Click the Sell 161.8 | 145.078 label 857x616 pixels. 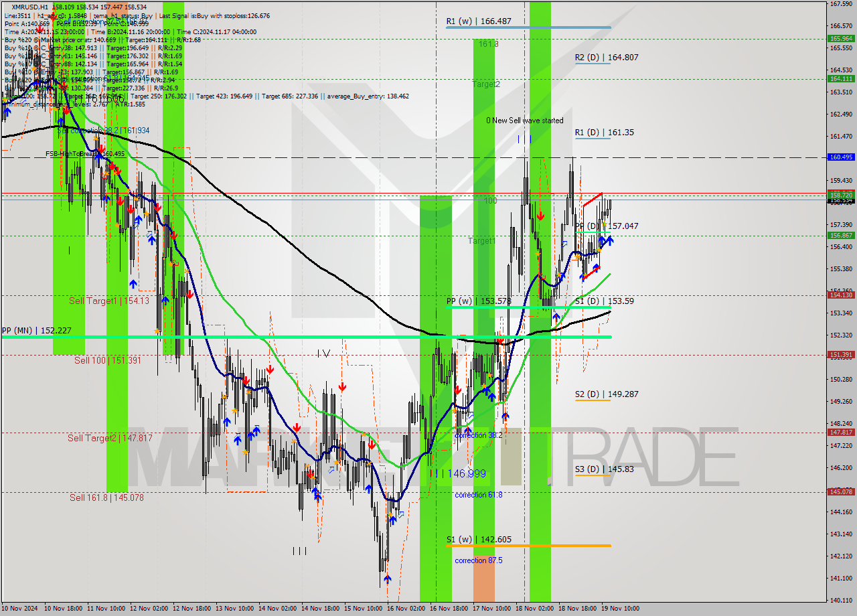[106, 497]
